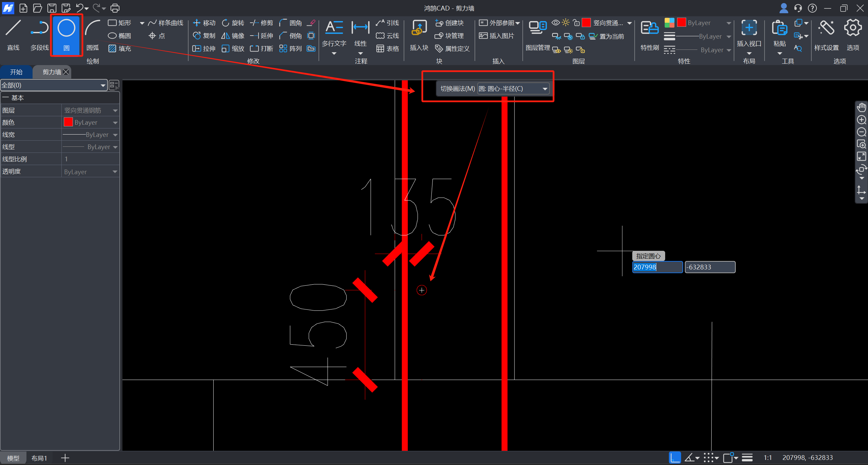Viewport: 868px width, 465px height.
Task: Toggle lineweight display in status bar
Action: 747,458
